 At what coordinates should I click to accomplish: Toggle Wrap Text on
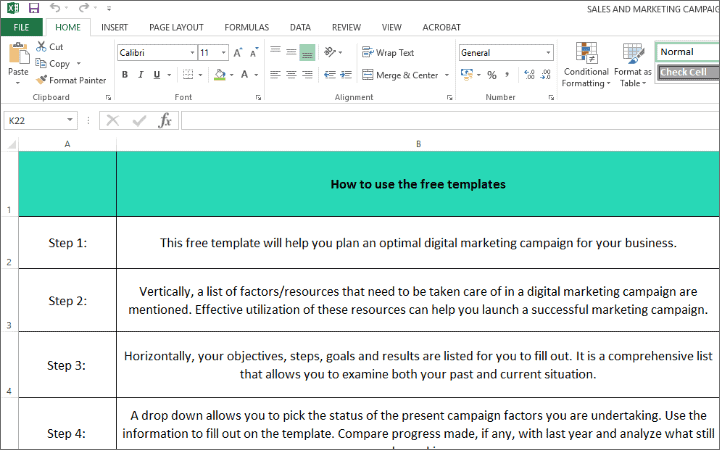click(388, 52)
